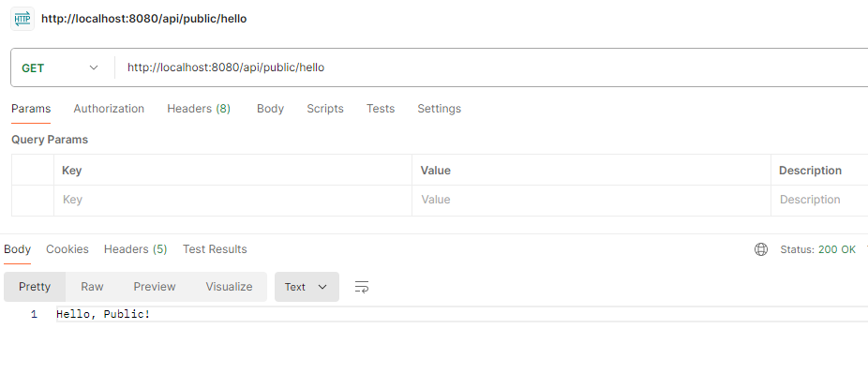Select the request Body tab

pos(270,109)
